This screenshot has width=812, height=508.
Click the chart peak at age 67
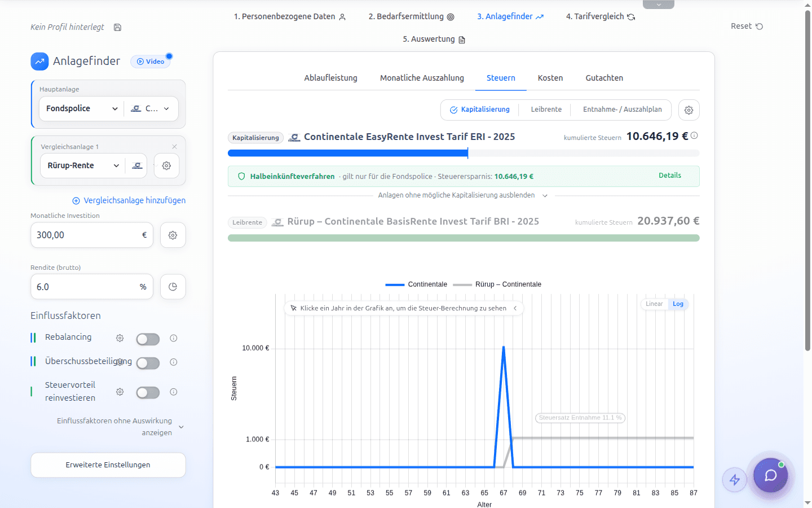point(504,347)
